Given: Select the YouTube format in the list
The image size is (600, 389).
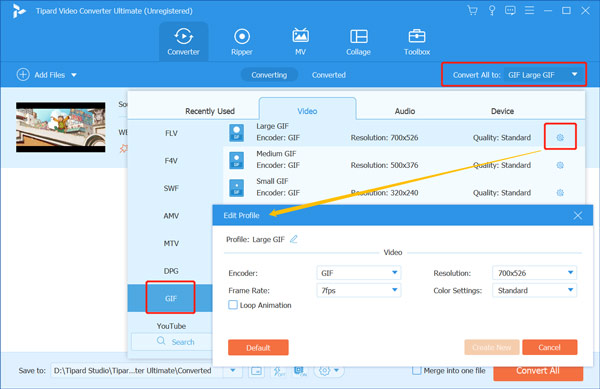Looking at the screenshot, I should coord(171,326).
